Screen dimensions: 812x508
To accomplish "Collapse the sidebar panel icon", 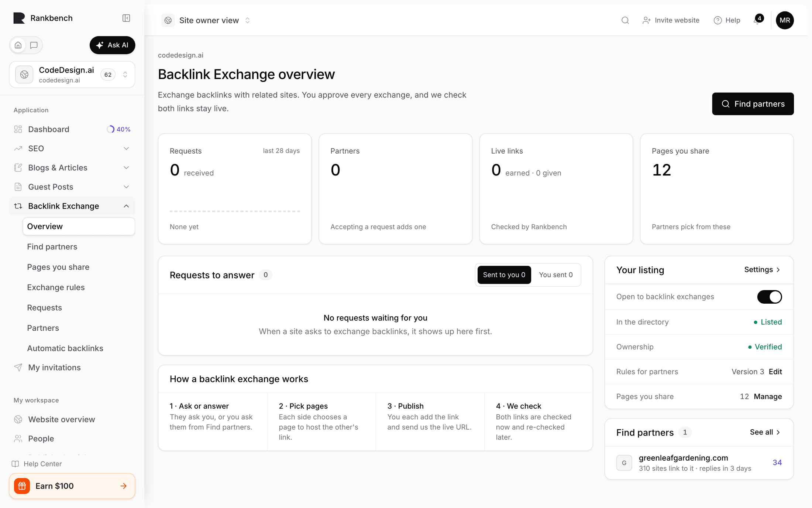I will pyautogui.click(x=126, y=18).
